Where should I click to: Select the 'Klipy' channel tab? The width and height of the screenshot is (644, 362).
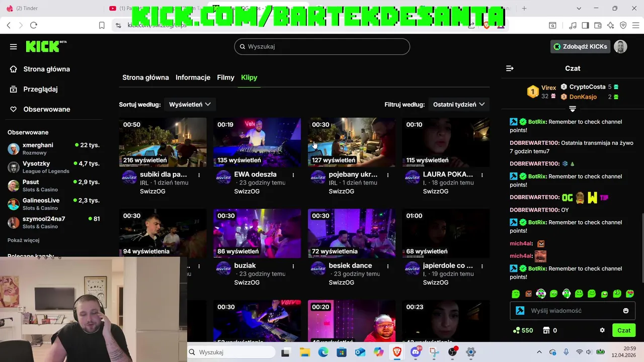[249, 77]
